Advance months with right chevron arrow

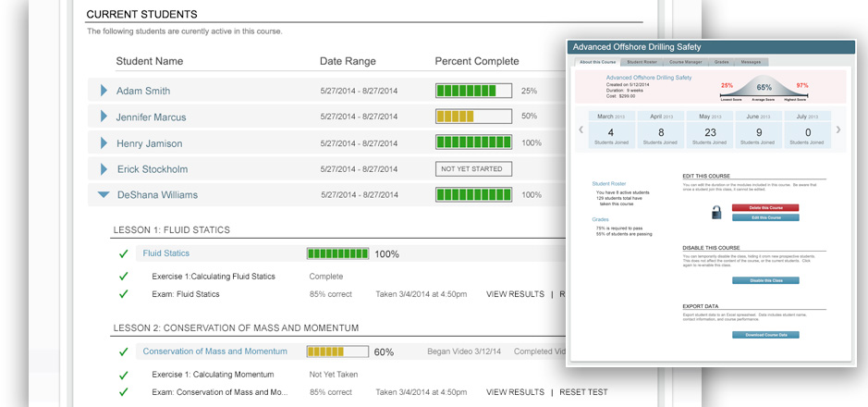pos(838,129)
